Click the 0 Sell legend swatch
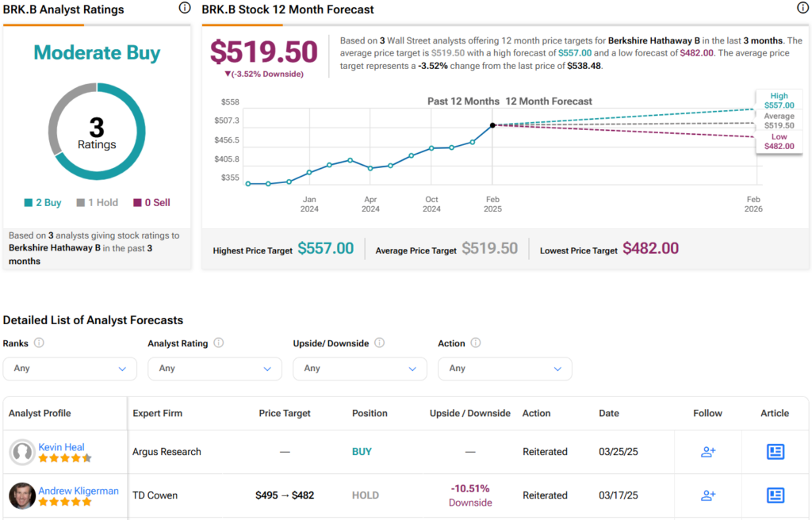This screenshot has width=812, height=520. tap(137, 202)
